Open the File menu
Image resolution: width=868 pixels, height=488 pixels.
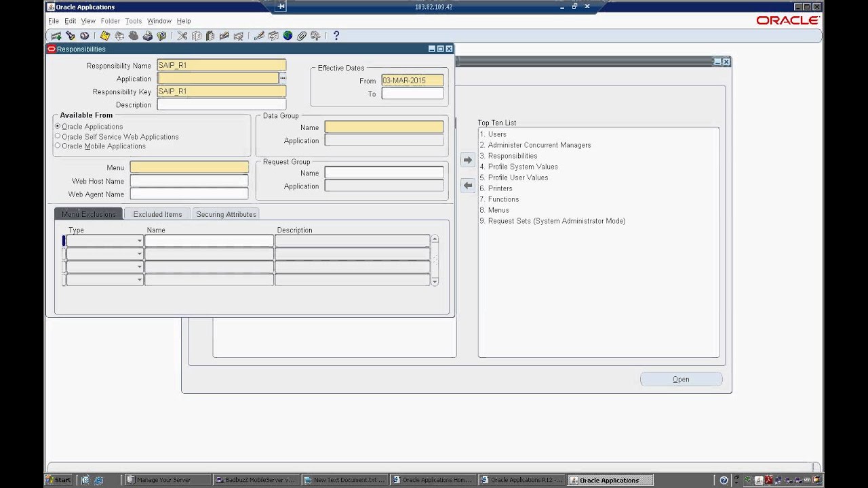[54, 21]
